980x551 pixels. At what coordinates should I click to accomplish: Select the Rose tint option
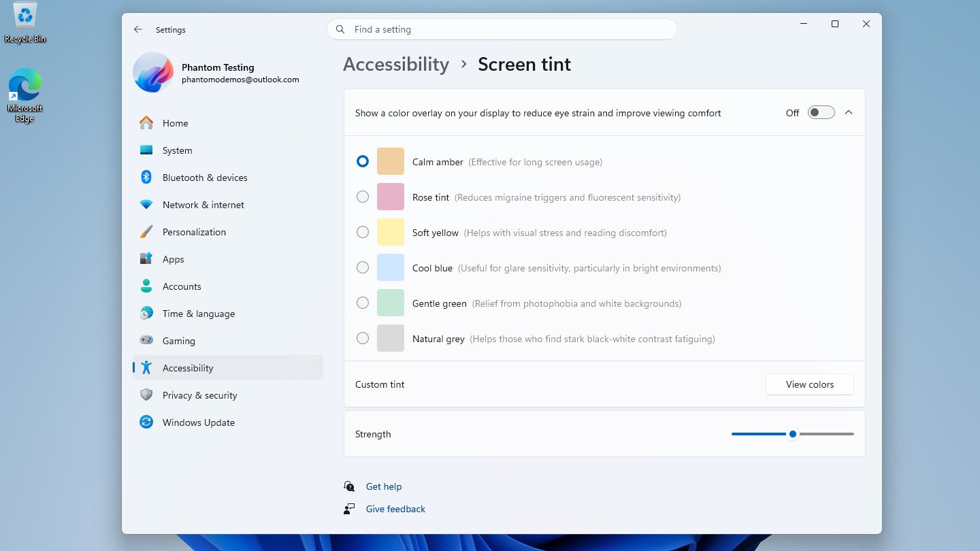coord(362,196)
